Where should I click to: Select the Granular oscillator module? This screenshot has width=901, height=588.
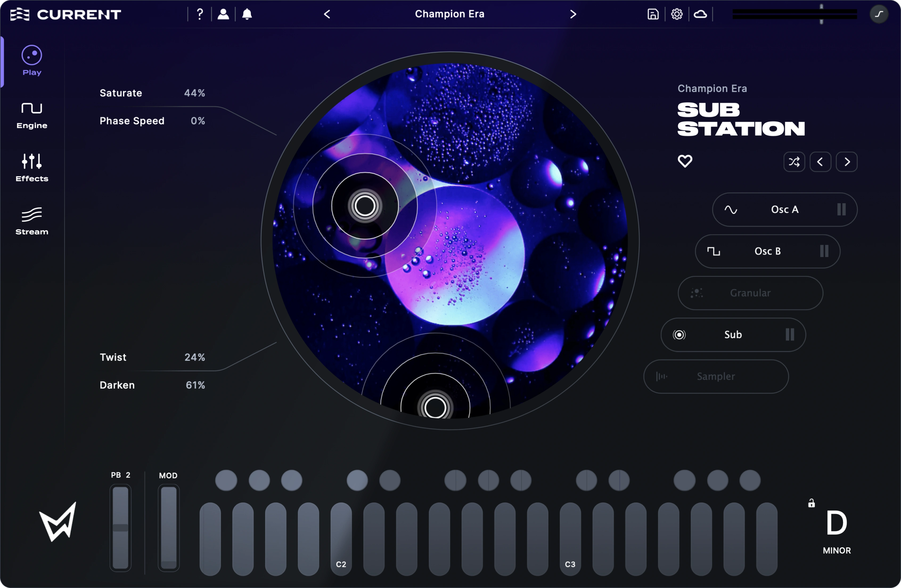pos(750,293)
